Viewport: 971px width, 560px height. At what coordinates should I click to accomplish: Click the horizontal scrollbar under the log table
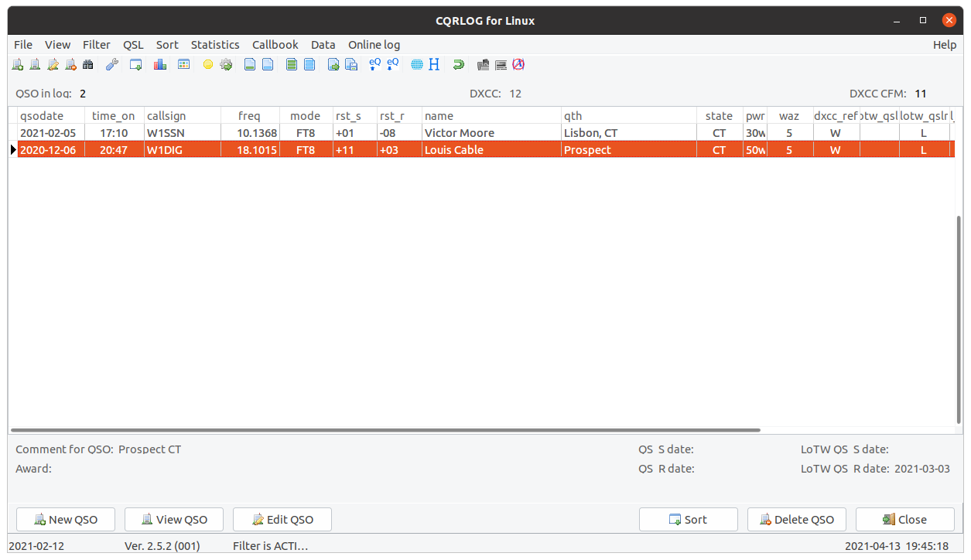pos(385,430)
